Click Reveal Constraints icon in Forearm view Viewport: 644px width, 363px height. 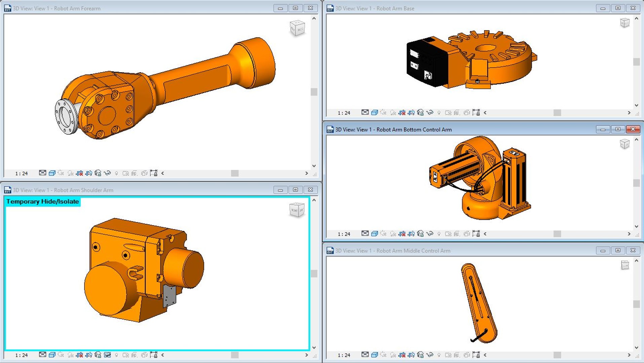pos(154,173)
